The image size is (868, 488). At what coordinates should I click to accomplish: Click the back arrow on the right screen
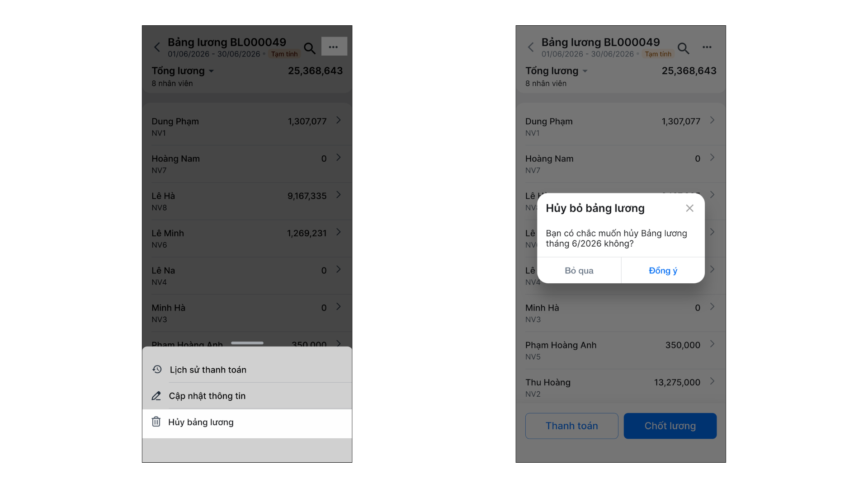[531, 47]
